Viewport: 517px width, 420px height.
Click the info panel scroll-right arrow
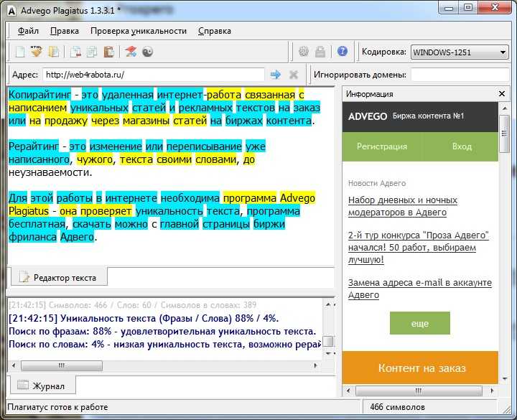pos(492,391)
